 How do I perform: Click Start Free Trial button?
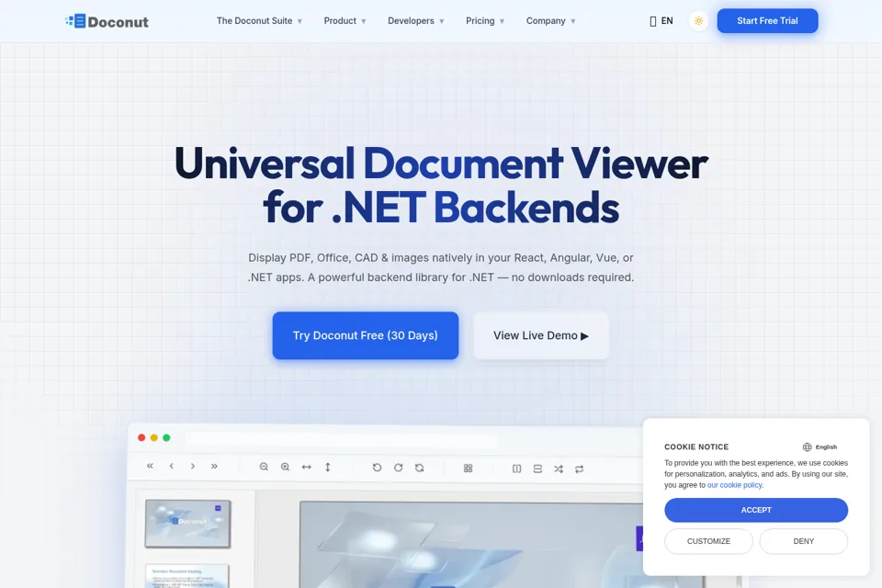[x=767, y=21]
